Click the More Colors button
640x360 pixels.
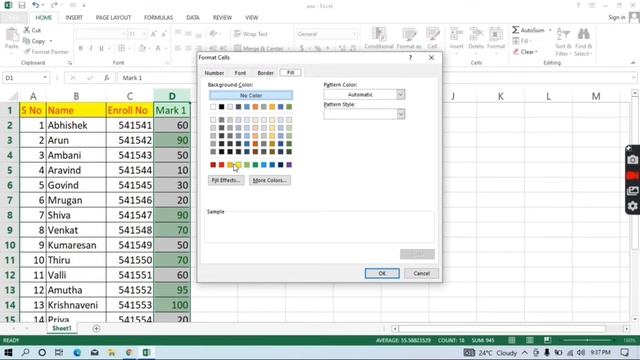coord(269,180)
